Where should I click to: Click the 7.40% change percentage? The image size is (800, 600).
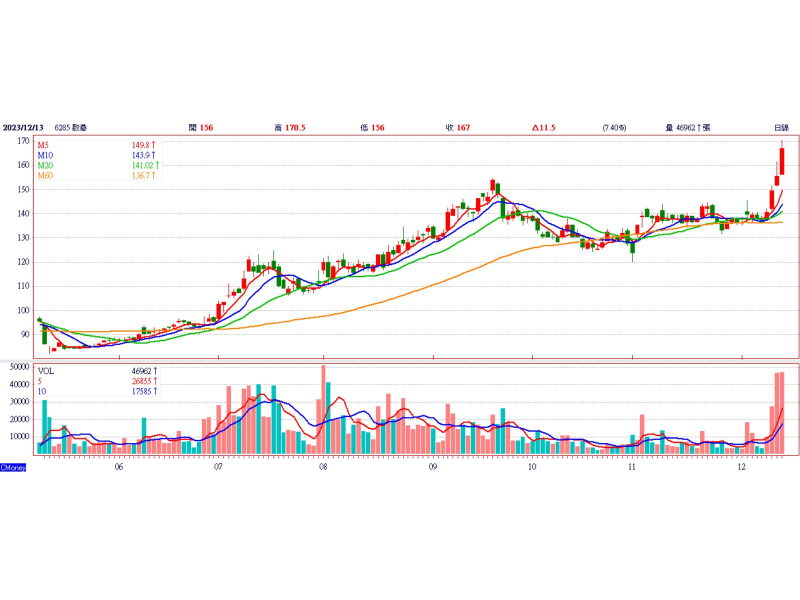click(x=614, y=128)
